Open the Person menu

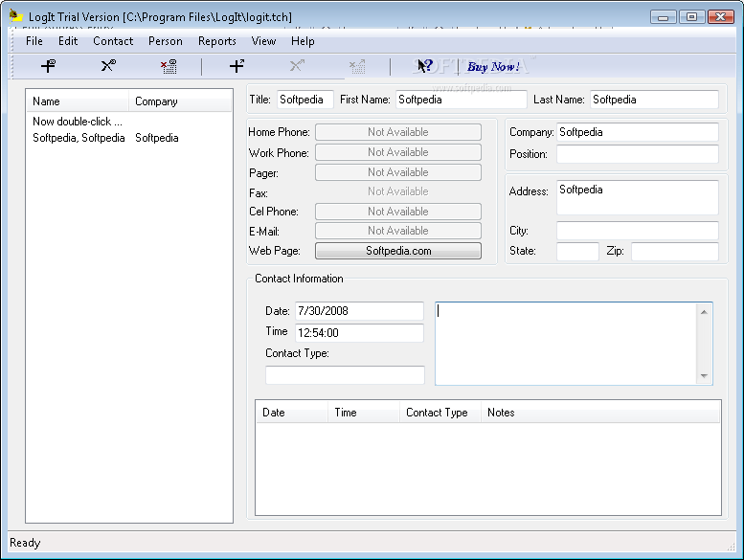click(x=165, y=41)
